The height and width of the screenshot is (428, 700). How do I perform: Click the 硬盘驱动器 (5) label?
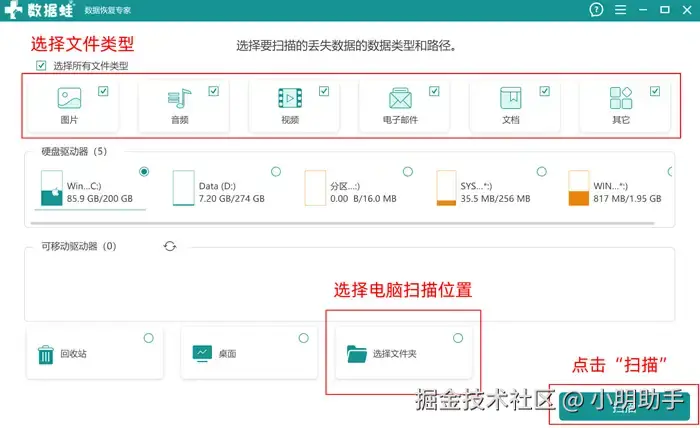tap(74, 151)
